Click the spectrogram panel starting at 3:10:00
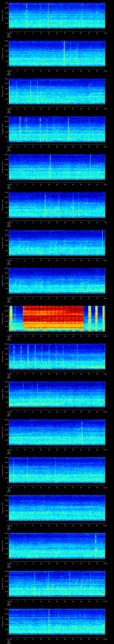The height and width of the screenshot is (644, 114). (57, 357)
